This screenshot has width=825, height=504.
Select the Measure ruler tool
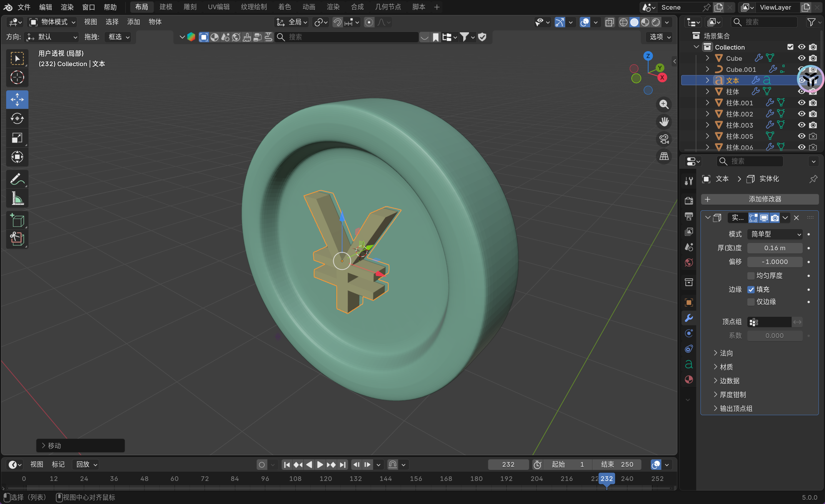tap(17, 198)
